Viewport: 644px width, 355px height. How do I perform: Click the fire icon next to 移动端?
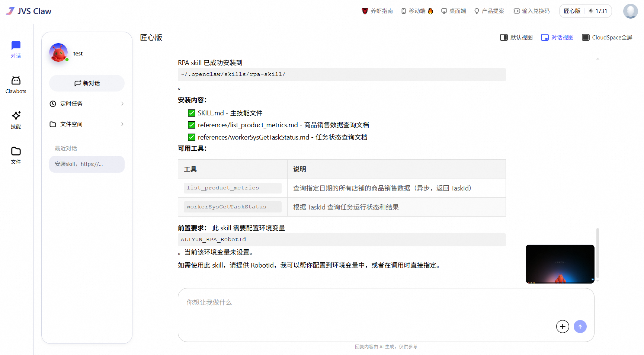430,11
